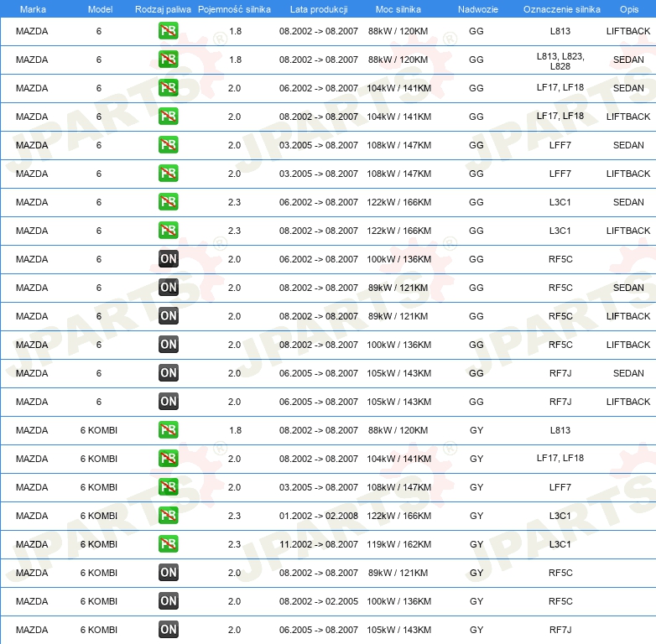Select 104kW / 141KM in the Liftback row
656x644 pixels.
coord(398,117)
